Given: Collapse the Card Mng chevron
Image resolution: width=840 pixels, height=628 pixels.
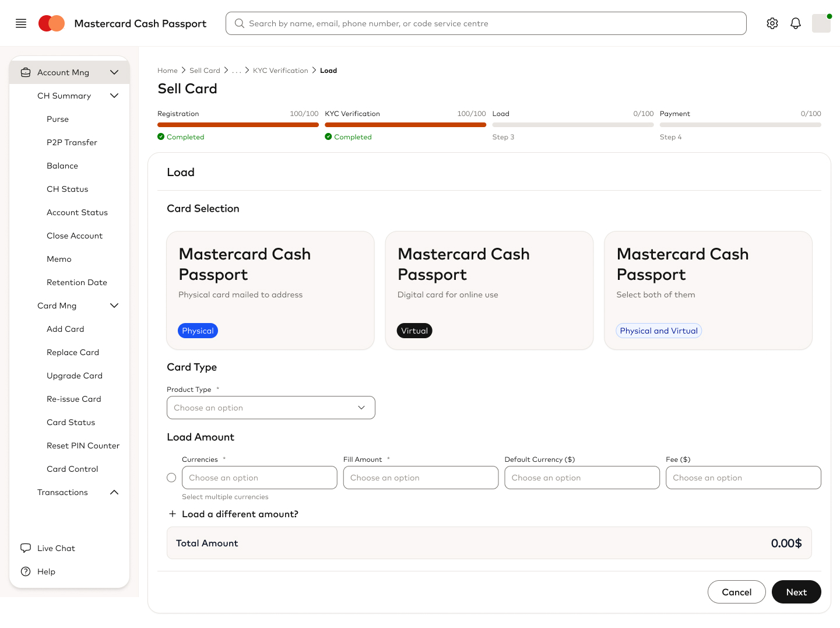Looking at the screenshot, I should pyautogui.click(x=114, y=306).
